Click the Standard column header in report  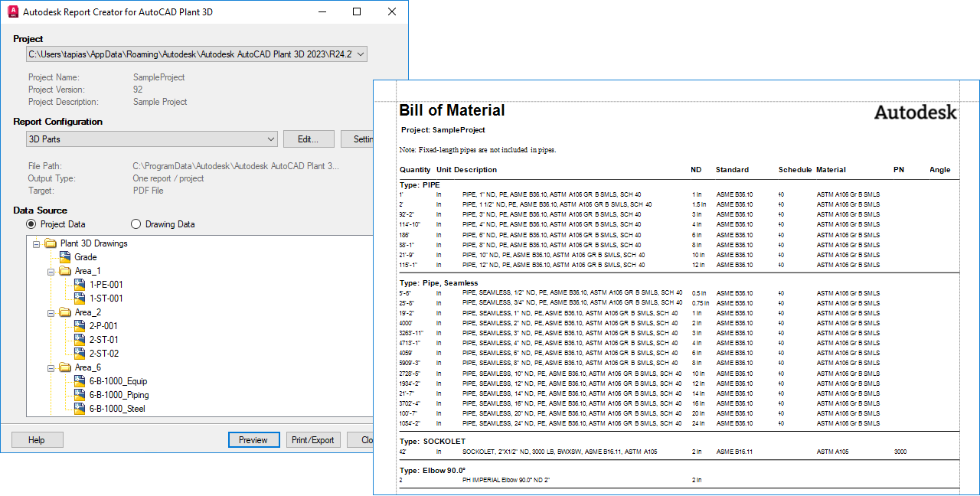coord(732,170)
